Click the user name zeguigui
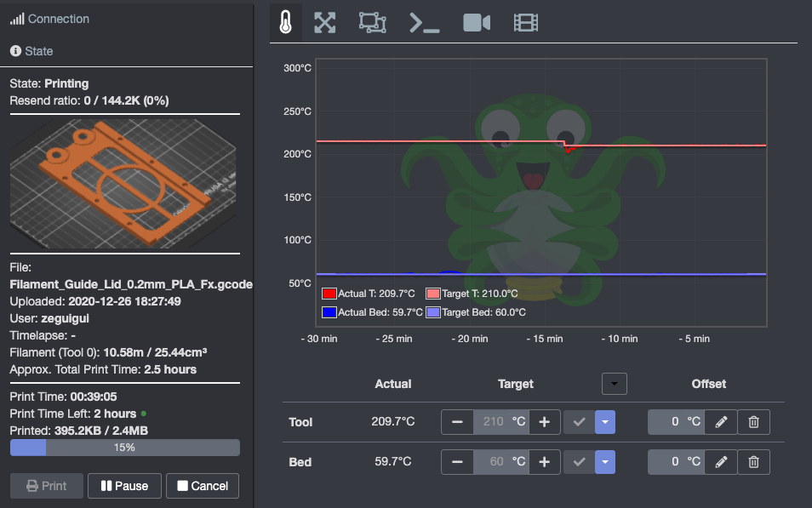Image resolution: width=812 pixels, height=508 pixels. (65, 318)
